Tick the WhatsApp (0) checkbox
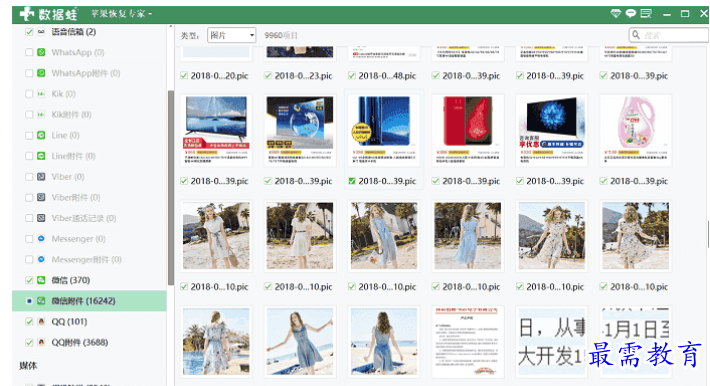Screen dimensions: 710x386 pos(29,52)
